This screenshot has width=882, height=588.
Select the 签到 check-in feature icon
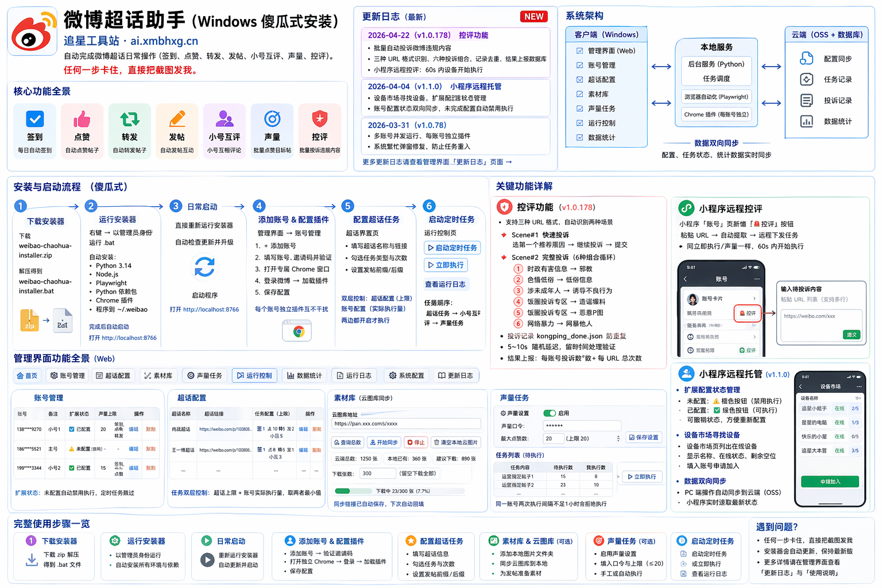coord(35,119)
